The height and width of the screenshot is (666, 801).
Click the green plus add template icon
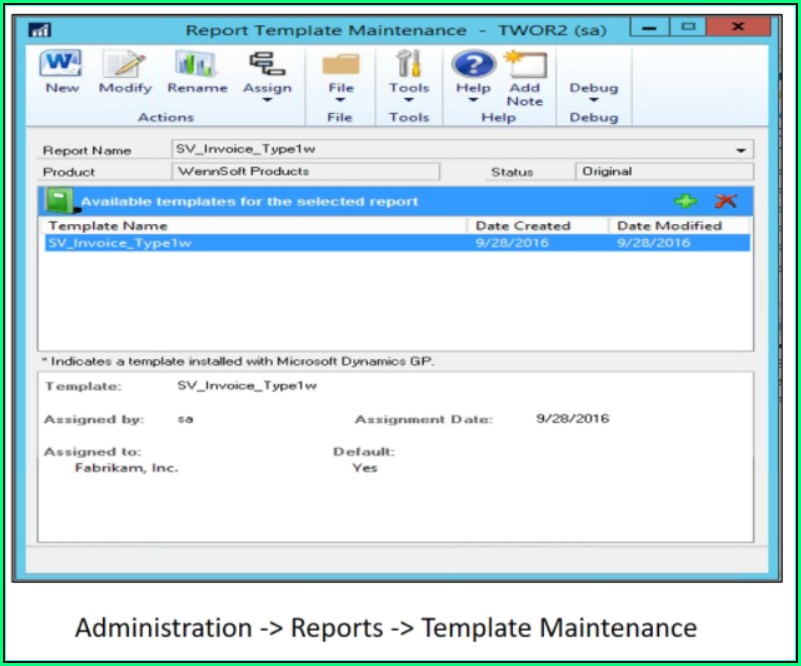[x=686, y=201]
